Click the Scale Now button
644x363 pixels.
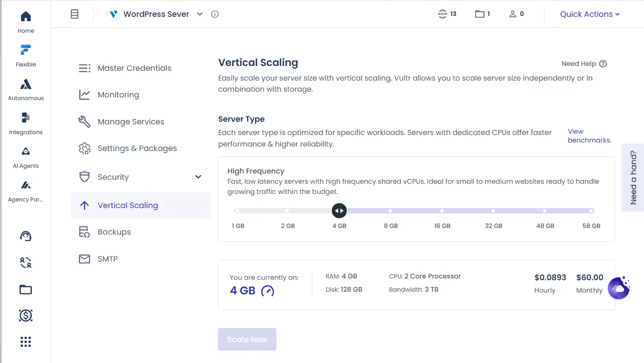[247, 340]
